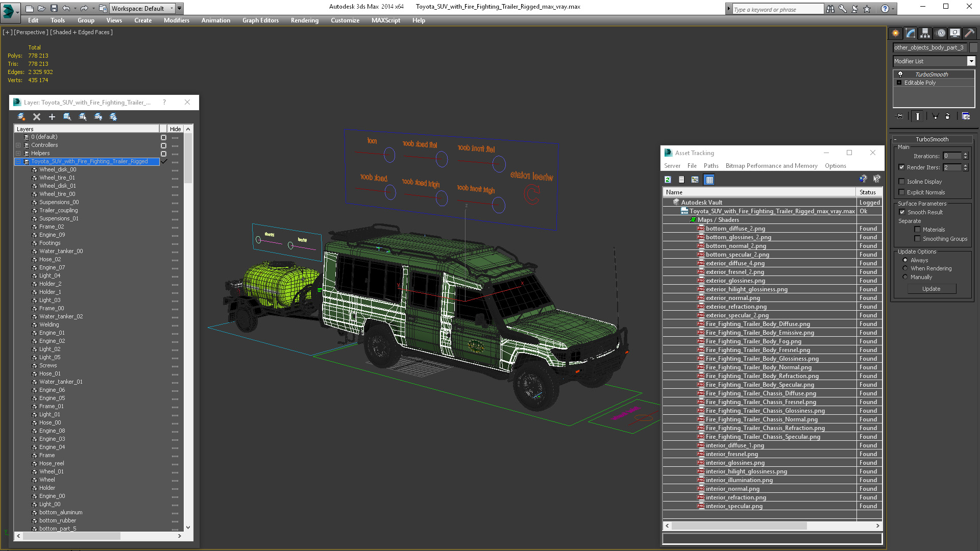This screenshot has height=551, width=980.
Task: Open the Undo history dropdown arrow
Action: pos(75,9)
